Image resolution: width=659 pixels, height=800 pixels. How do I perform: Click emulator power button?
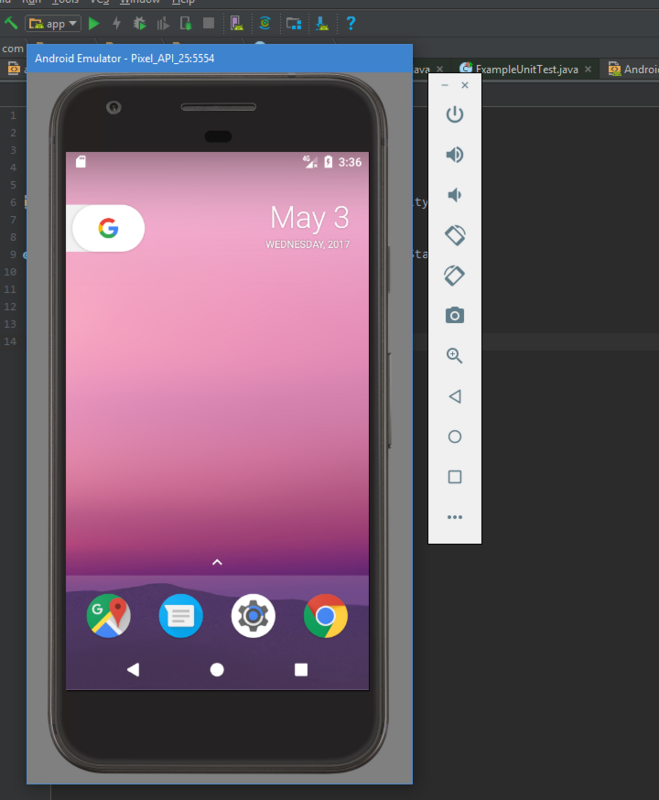454,114
